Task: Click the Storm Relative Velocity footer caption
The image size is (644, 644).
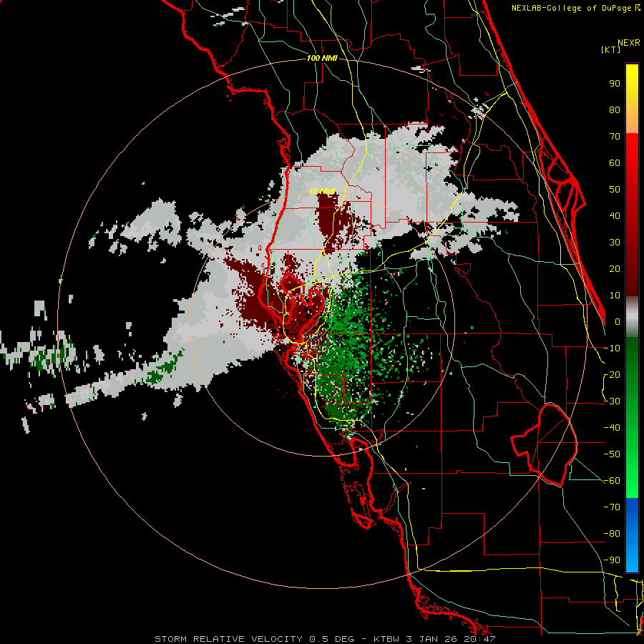Action: click(325, 639)
